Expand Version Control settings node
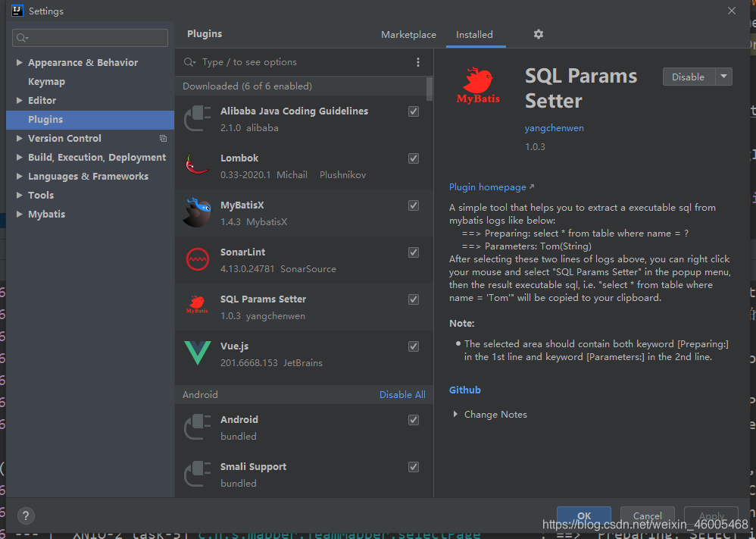Screen dimensions: 756x539 point(19,138)
